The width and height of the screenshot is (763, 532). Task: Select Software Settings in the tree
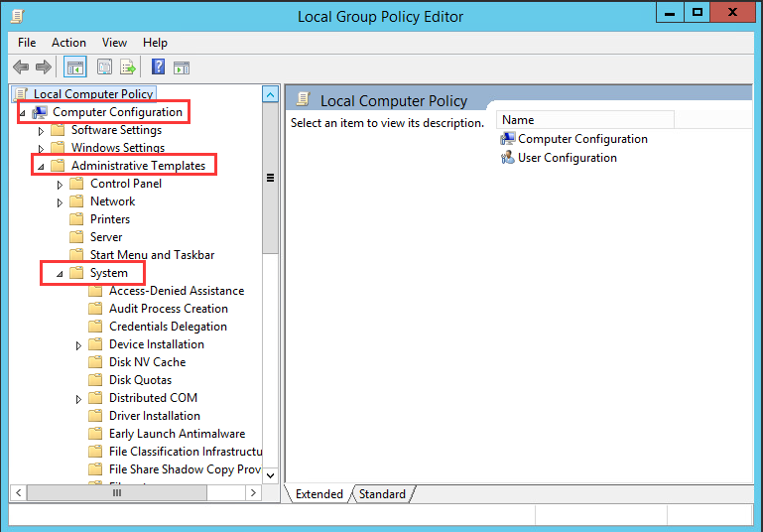pos(116,130)
